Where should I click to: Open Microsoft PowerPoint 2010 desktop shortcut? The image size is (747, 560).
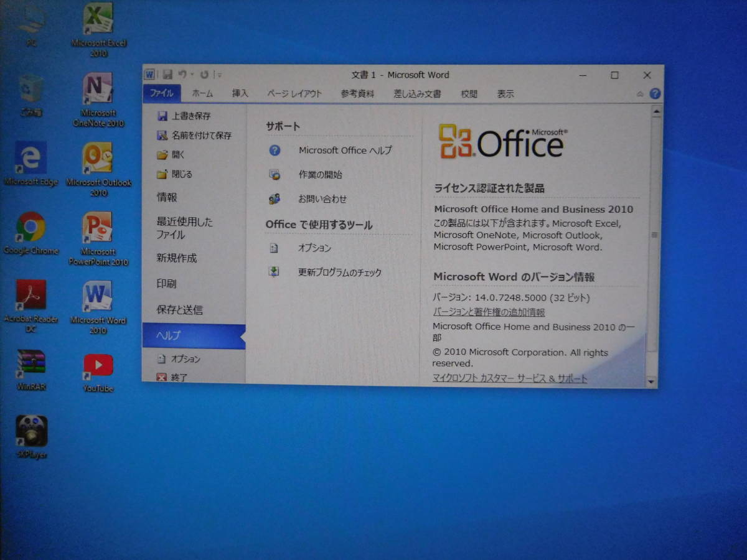pos(98,238)
